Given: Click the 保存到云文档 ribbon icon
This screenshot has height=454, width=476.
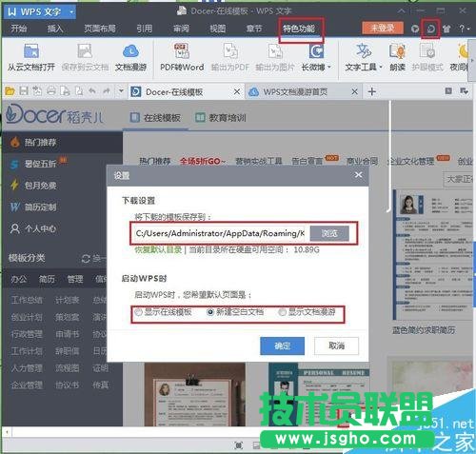Looking at the screenshot, I should [x=85, y=51].
